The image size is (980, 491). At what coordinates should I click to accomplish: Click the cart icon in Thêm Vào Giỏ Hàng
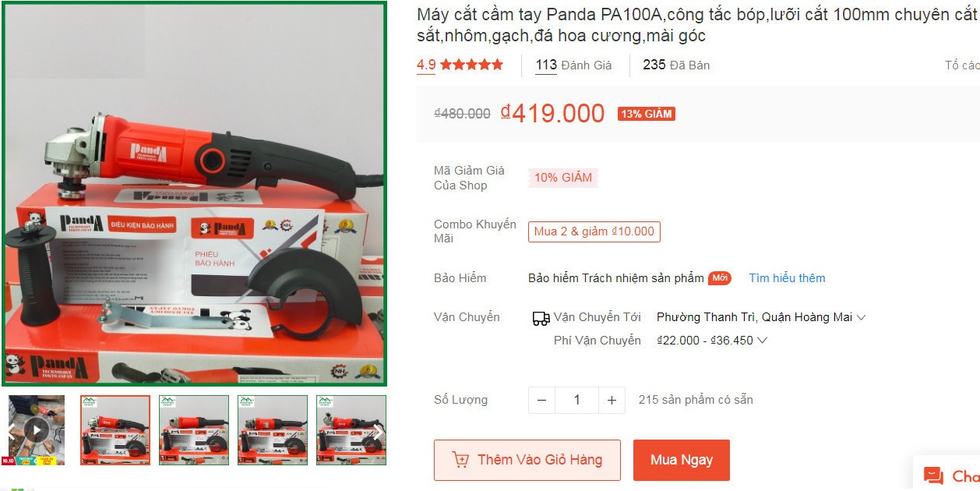point(460,460)
